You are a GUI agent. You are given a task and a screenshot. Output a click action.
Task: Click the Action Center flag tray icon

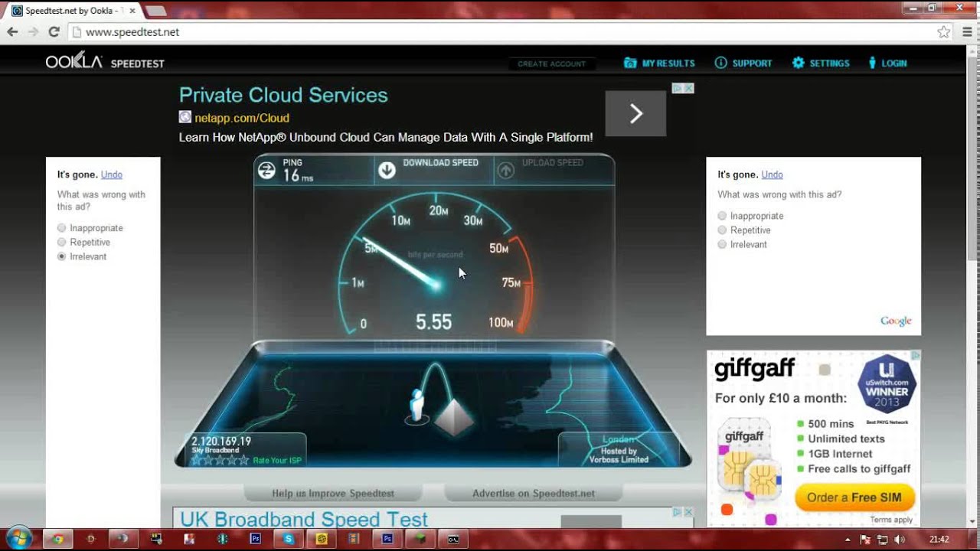866,540
